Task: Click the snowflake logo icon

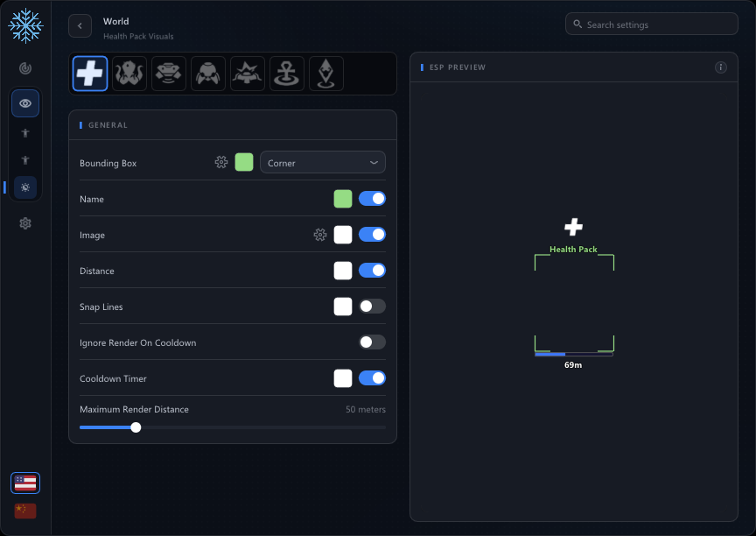Action: pos(25,25)
